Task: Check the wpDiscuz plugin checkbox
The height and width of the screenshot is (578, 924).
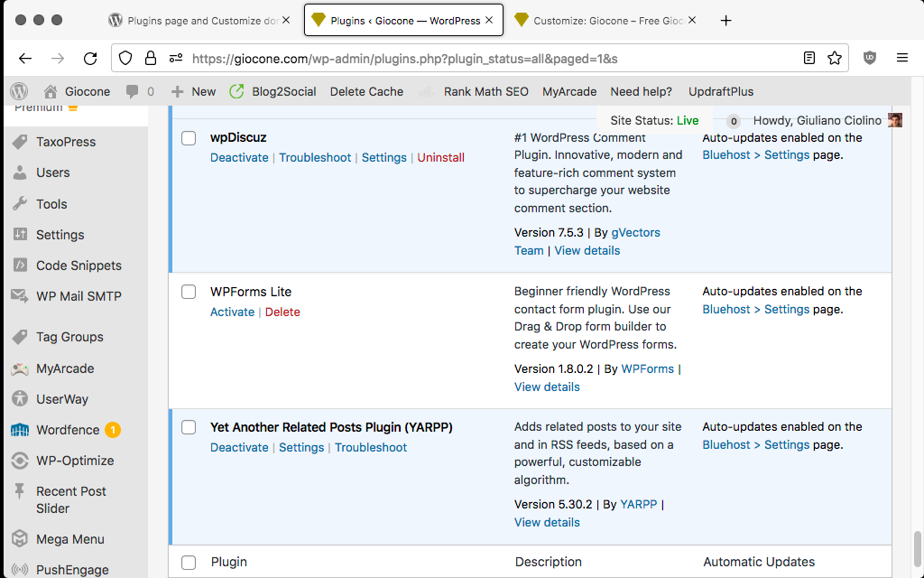Action: point(189,138)
